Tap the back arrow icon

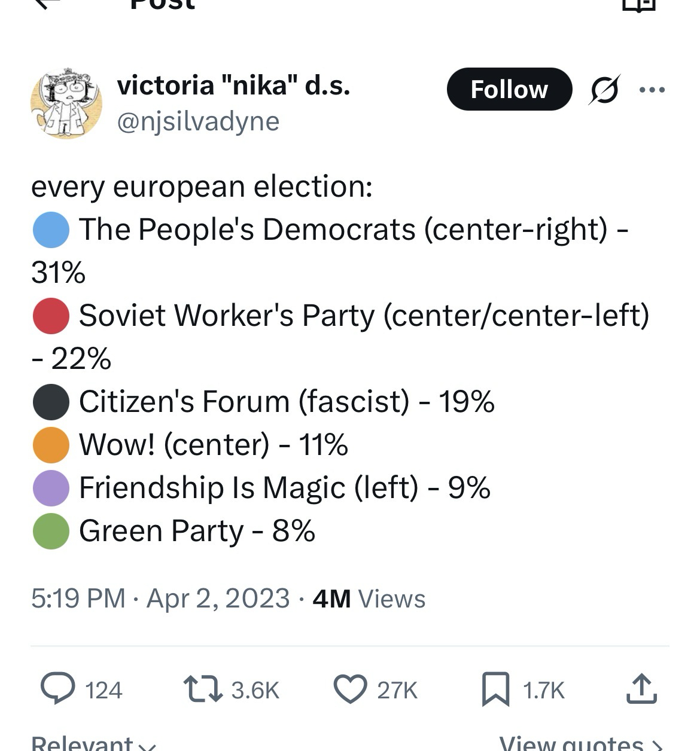(x=49, y=3)
